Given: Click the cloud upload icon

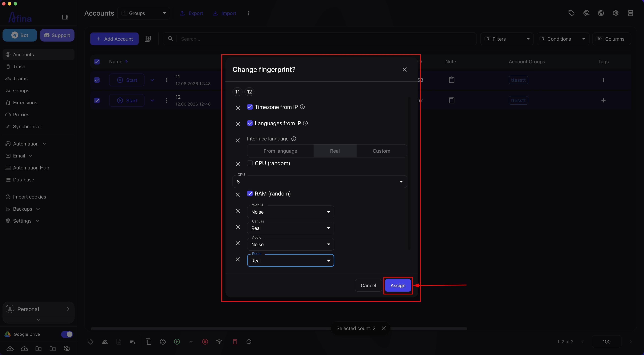Looking at the screenshot, I should pos(10,348).
